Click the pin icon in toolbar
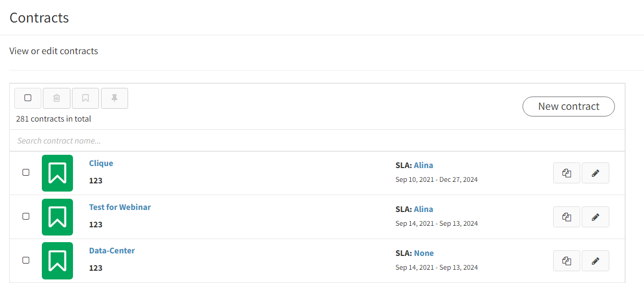Screen dimensions: 644x283 114,98
